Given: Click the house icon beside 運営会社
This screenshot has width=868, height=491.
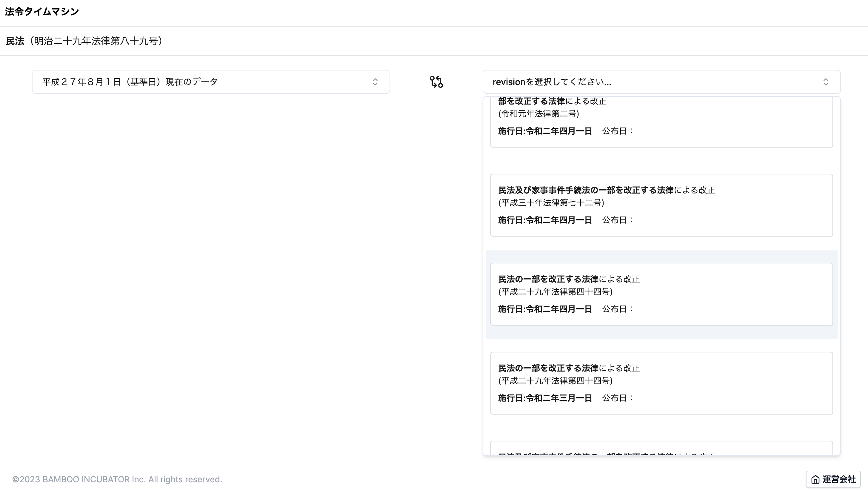Looking at the screenshot, I should pyautogui.click(x=815, y=479).
